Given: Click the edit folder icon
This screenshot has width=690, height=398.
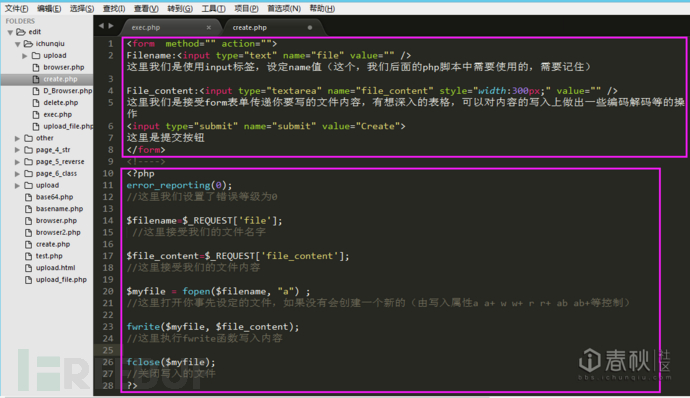Looking at the screenshot, I should click(21, 32).
